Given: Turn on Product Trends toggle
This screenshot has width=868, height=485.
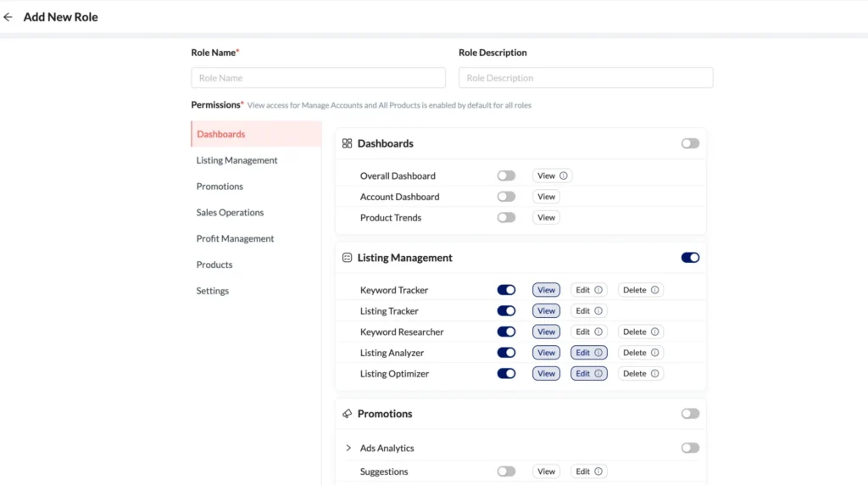Looking at the screenshot, I should pos(506,218).
